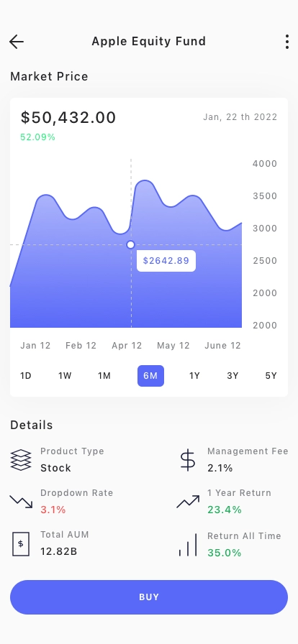Viewport: 298px width, 644px height.
Task: Select the 1W time range
Action: pyautogui.click(x=65, y=376)
